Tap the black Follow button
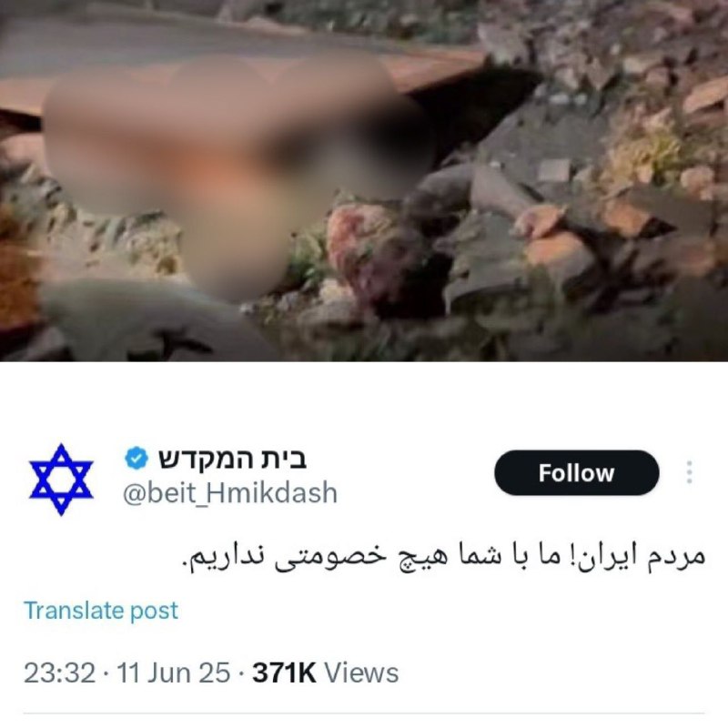 point(576,472)
